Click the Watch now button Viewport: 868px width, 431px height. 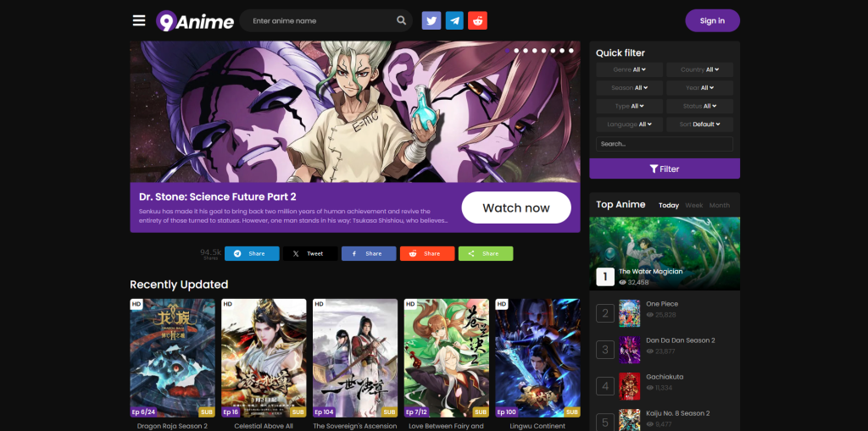(516, 207)
